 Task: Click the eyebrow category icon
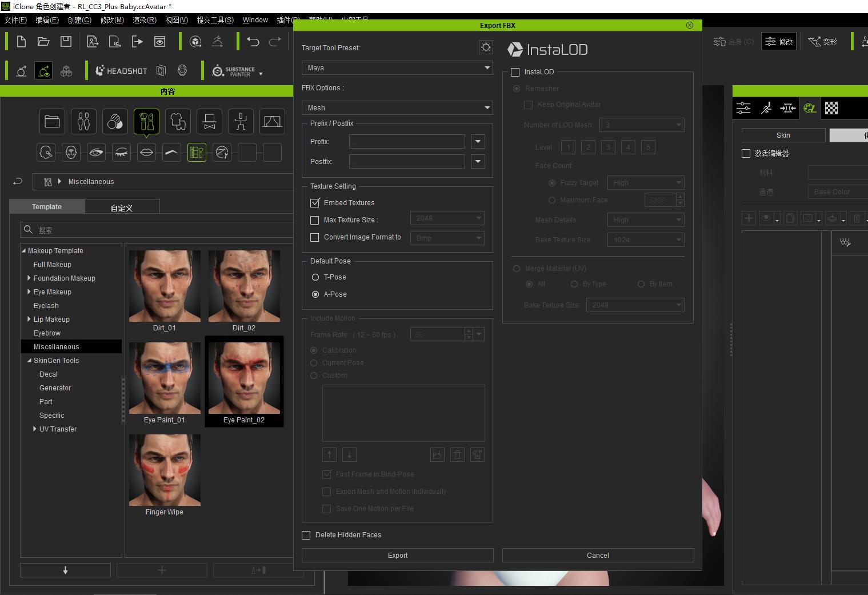(x=171, y=152)
